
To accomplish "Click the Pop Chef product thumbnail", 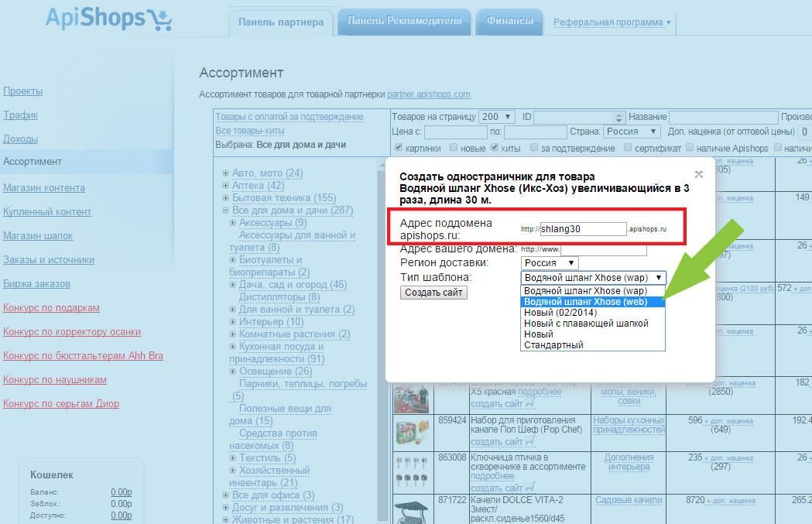I will 412,433.
